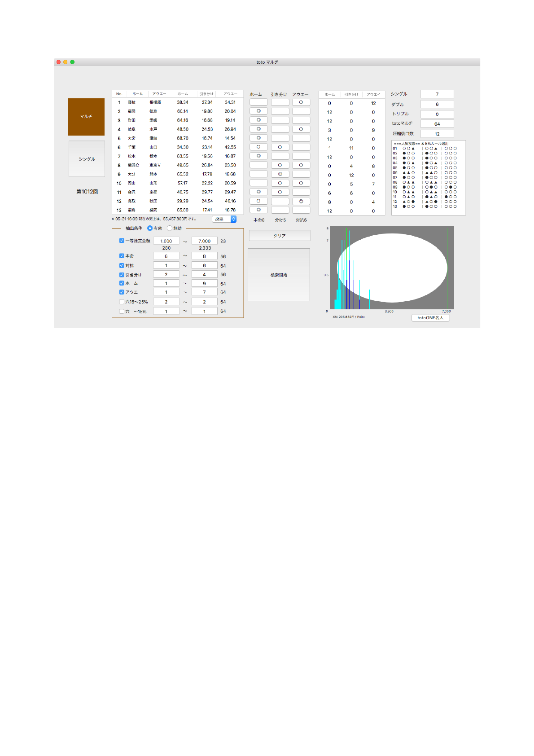534x756 pixels.
Task: Toggle the ホーム condition checkbox
Action: [122, 283]
